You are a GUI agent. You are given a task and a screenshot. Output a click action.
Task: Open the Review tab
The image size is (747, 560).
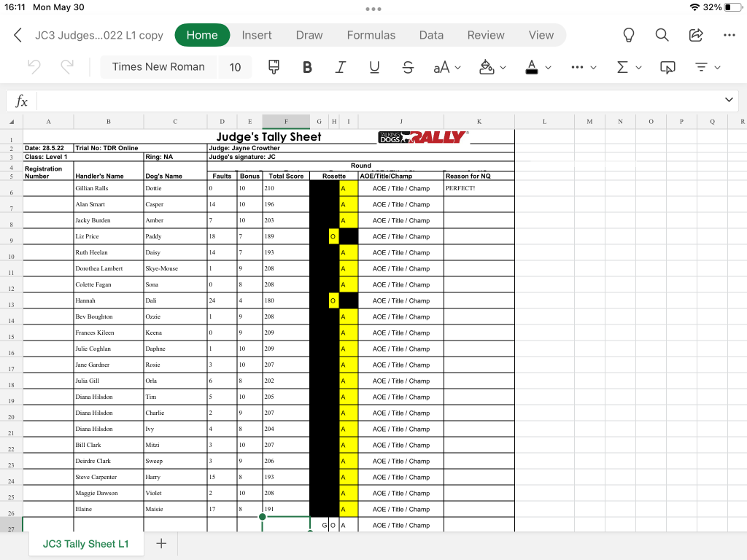pos(485,35)
